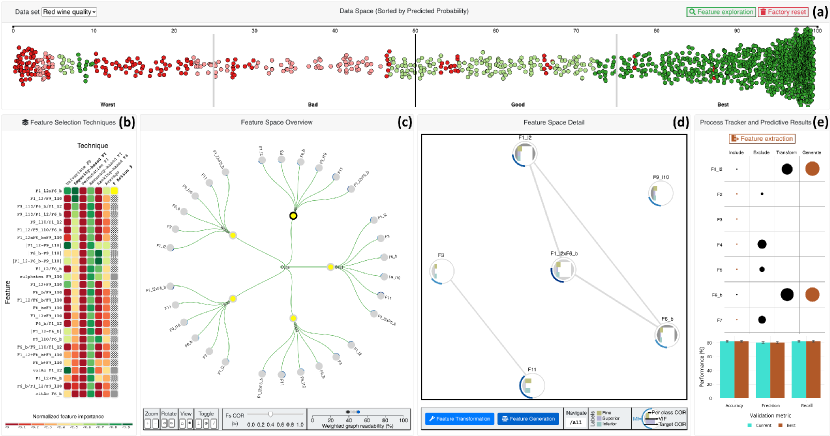Click the Zoom in plus icon
830x436 pixels.
pos(148,424)
